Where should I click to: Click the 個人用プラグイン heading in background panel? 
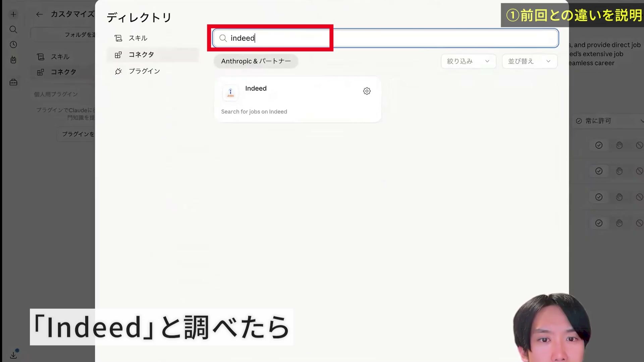point(56,94)
